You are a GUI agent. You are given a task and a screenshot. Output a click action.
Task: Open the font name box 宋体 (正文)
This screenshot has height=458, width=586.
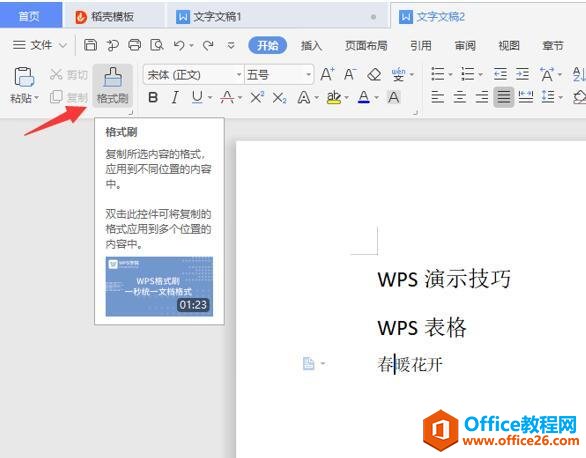point(194,75)
